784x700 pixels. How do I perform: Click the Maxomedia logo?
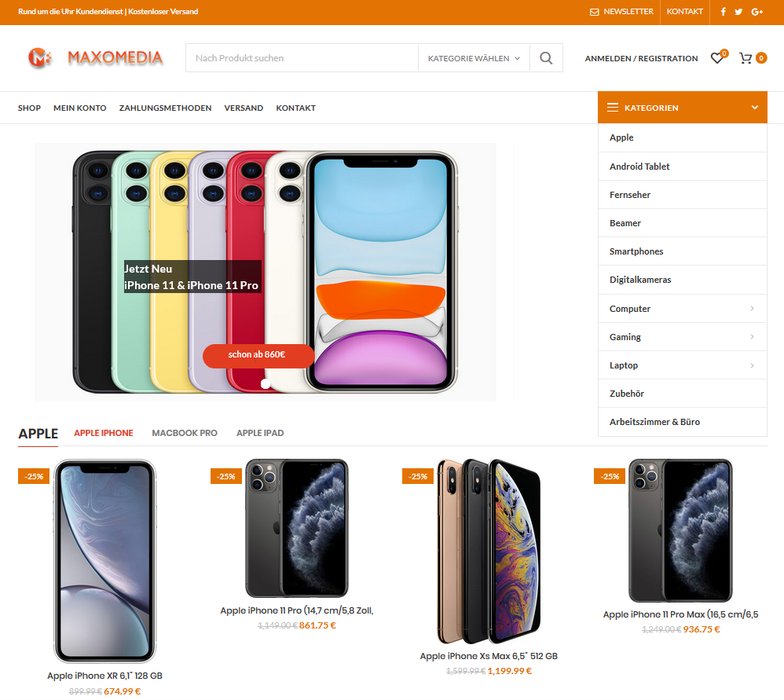[x=96, y=57]
